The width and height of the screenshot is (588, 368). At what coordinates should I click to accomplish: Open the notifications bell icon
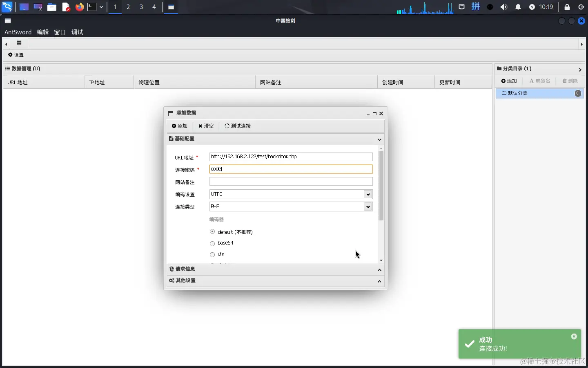(518, 7)
